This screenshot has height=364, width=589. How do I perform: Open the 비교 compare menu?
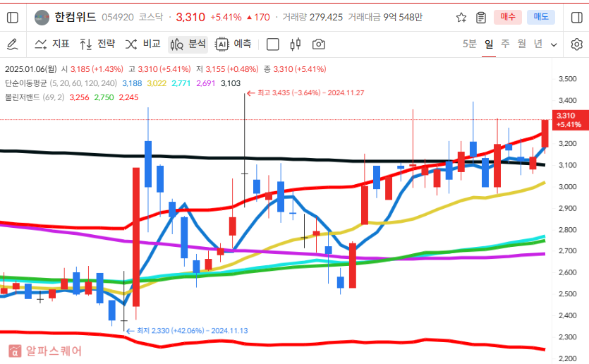[142, 44]
